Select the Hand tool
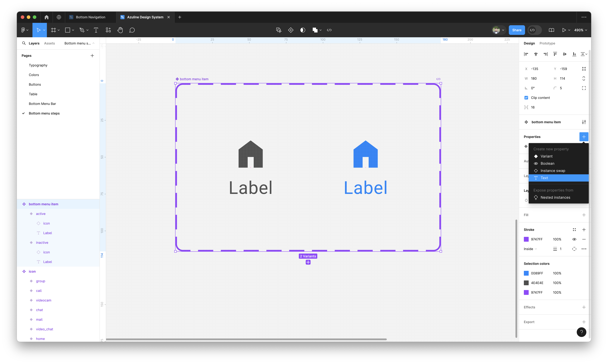 120,30
